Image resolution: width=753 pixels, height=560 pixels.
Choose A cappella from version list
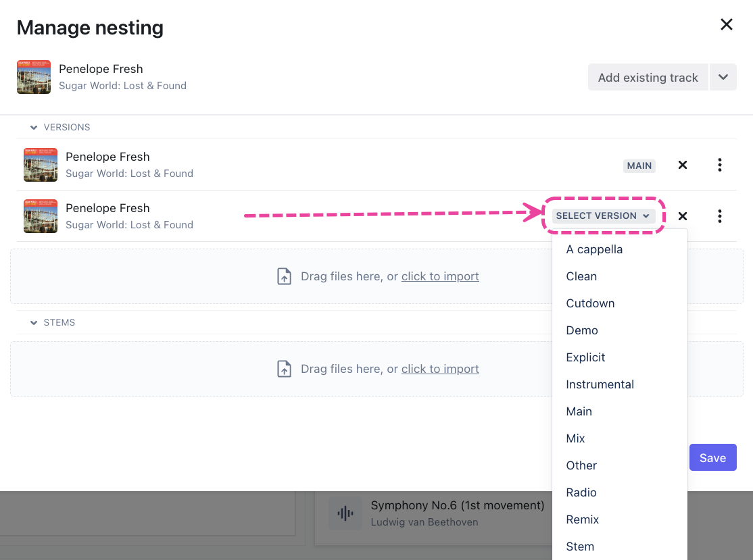pos(594,249)
